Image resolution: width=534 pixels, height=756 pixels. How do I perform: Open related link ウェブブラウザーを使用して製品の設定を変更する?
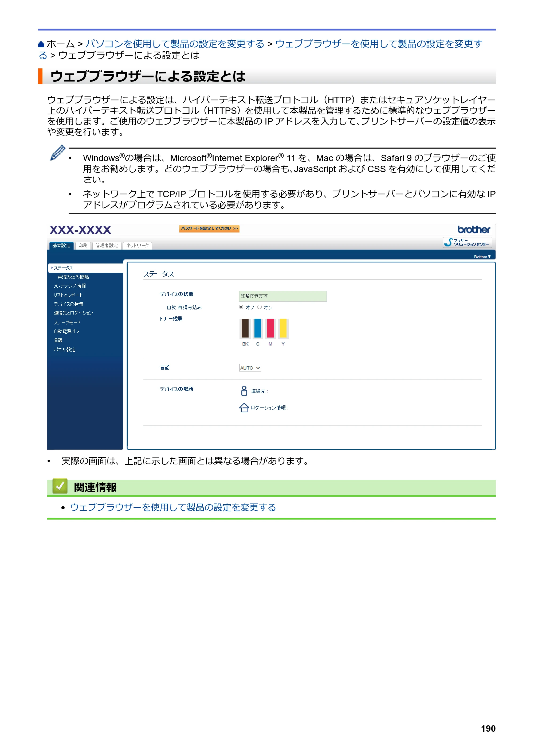(x=173, y=507)
